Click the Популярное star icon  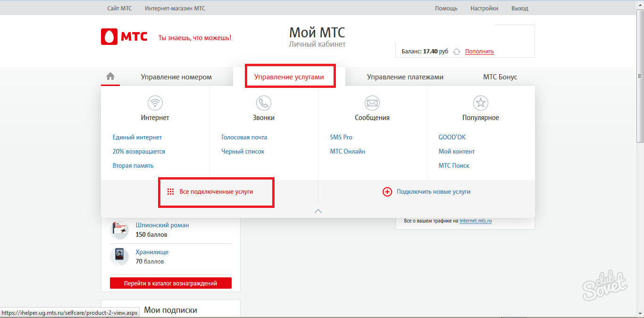(x=480, y=103)
